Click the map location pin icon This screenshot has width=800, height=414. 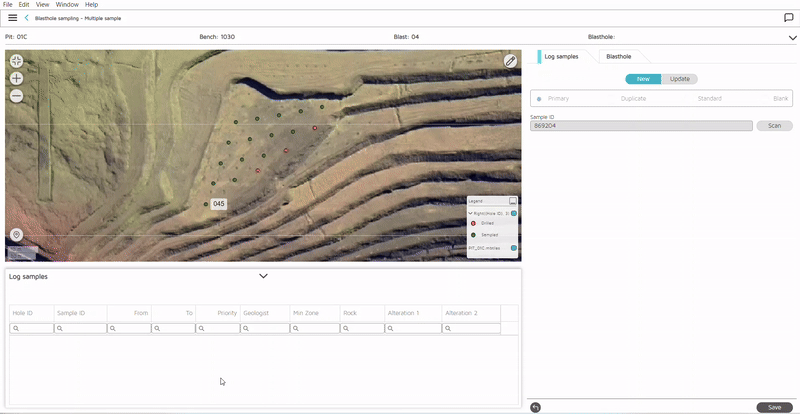pos(16,234)
